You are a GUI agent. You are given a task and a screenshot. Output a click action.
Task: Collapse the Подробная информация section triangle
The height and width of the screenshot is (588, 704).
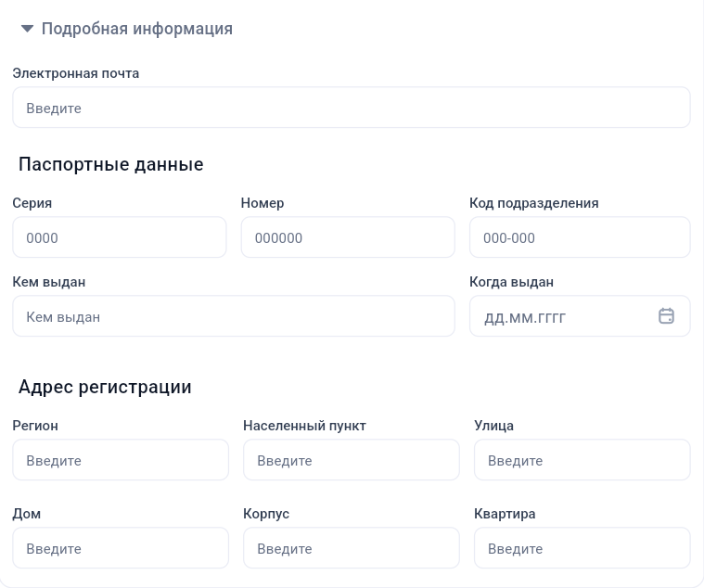click(28, 29)
